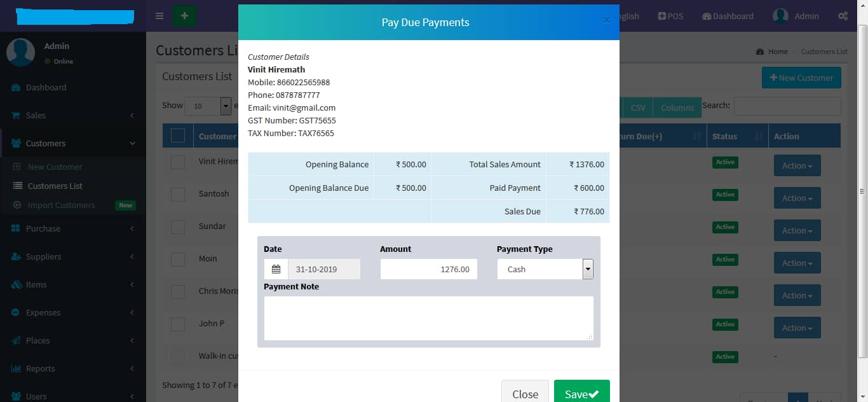Tick the checkbox for Vinit Hiremath row
This screenshot has height=402, width=868.
coord(178,162)
